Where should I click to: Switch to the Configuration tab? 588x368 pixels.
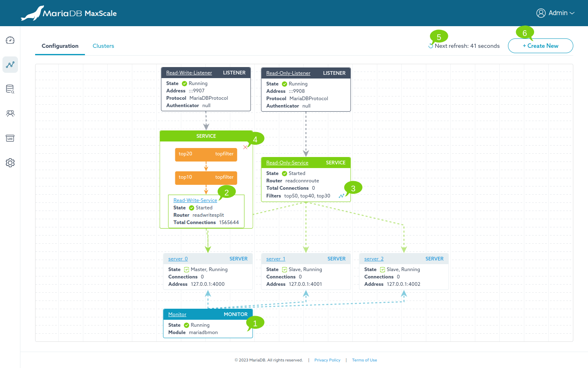pos(60,46)
